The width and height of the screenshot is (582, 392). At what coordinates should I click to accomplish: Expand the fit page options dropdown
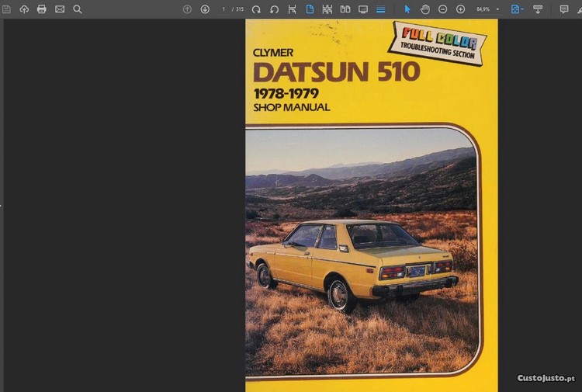[522, 9]
